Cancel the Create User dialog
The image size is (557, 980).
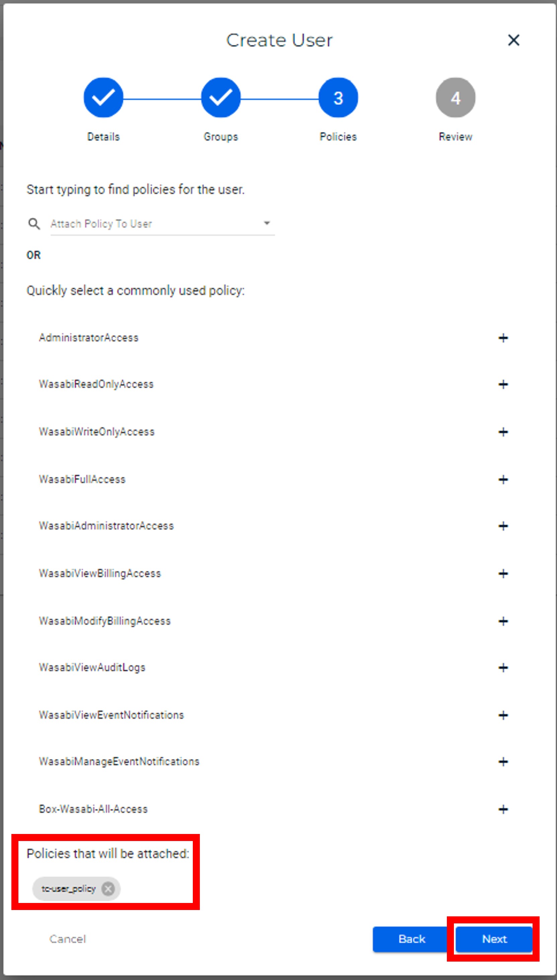tap(68, 939)
